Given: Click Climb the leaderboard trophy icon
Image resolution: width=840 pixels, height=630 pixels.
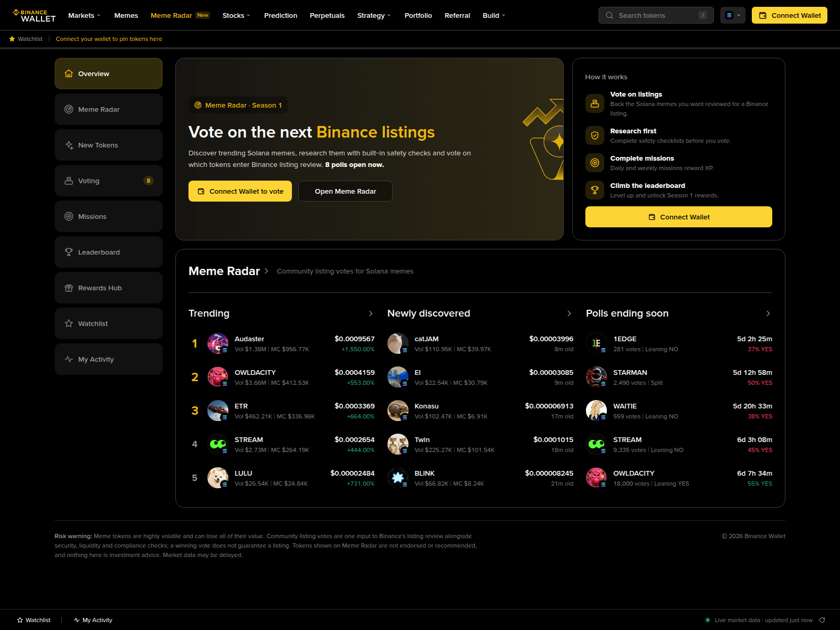Looking at the screenshot, I should pyautogui.click(x=595, y=190).
